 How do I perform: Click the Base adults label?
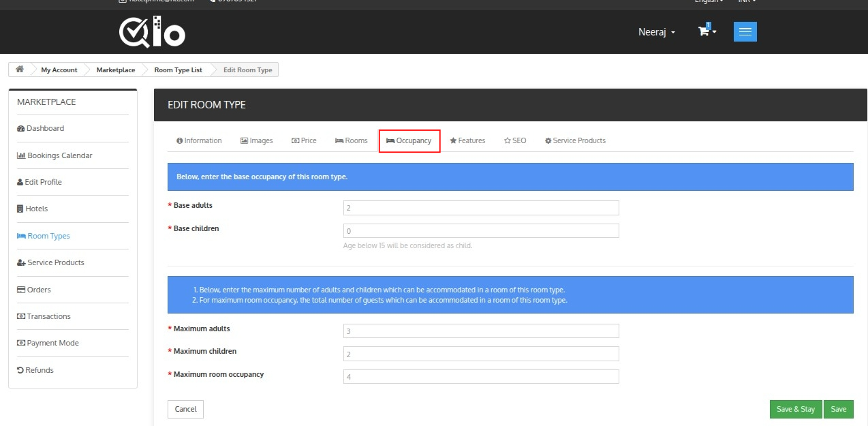[194, 205]
